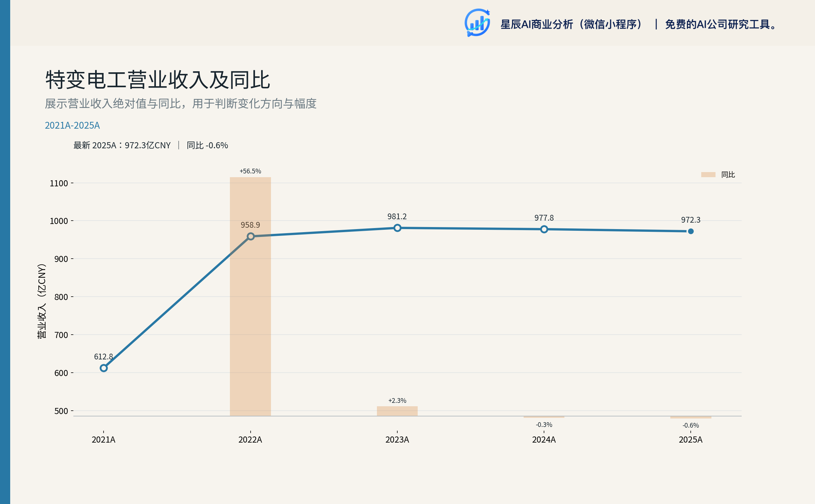This screenshot has width=815, height=504.
Task: Select the 2021A data point marker
Action: pos(104,368)
